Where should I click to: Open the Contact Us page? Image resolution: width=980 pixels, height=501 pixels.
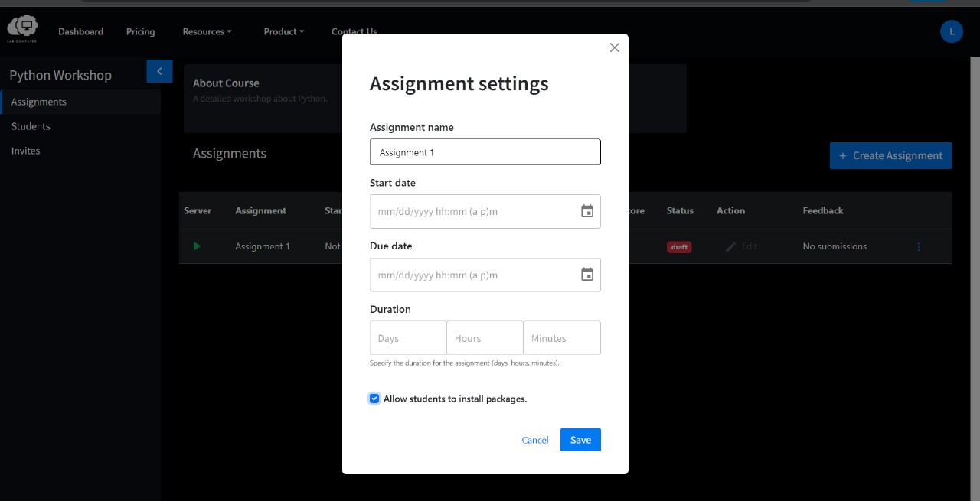(354, 31)
